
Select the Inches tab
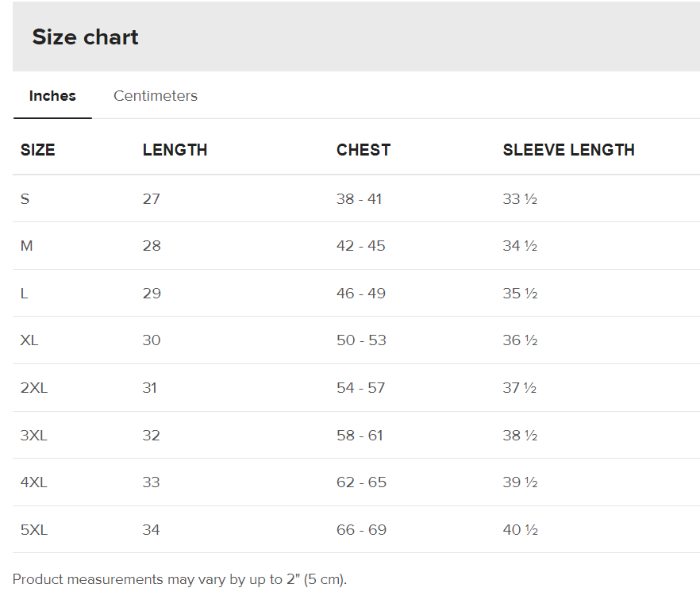[52, 96]
